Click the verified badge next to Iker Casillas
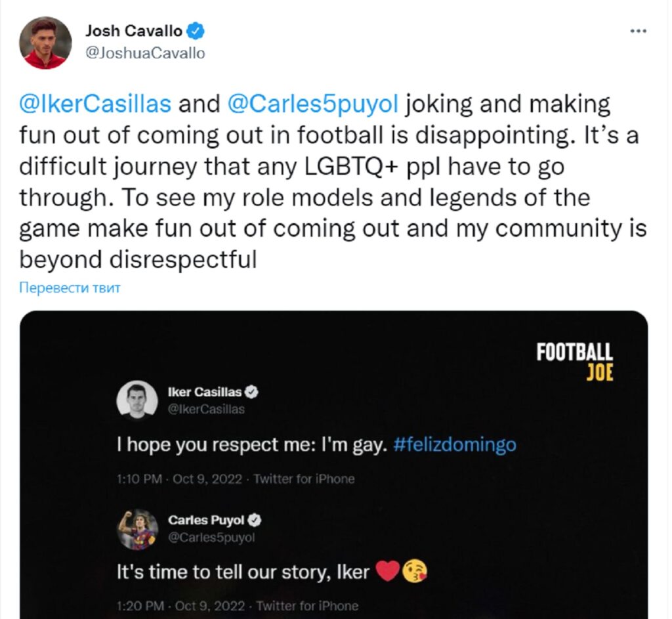The height and width of the screenshot is (619, 672). coord(251,393)
